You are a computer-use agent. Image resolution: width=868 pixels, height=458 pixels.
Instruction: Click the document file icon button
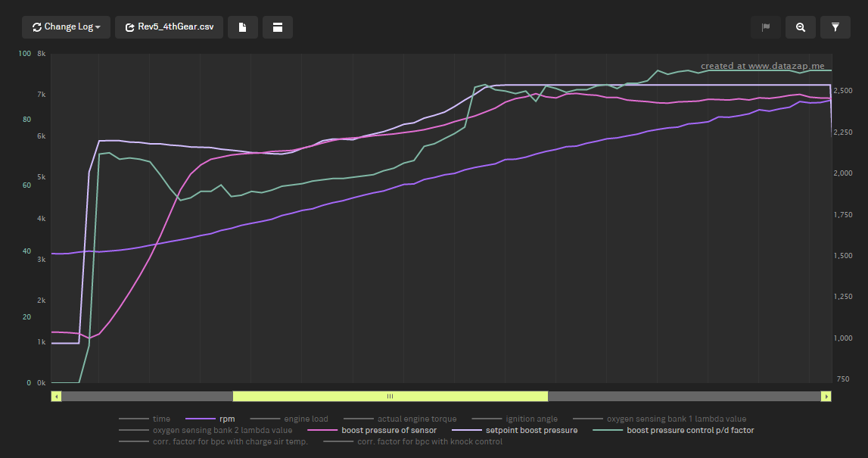(243, 27)
